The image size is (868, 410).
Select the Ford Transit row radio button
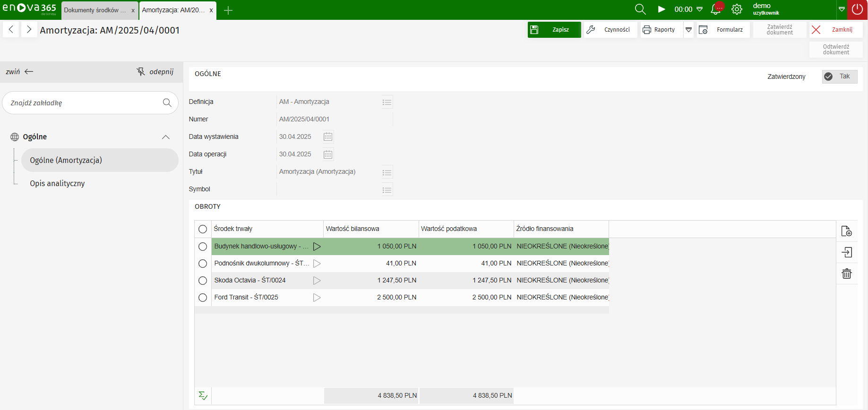click(x=203, y=298)
